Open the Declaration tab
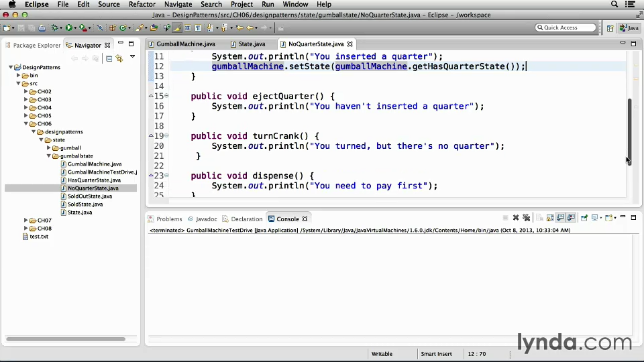The width and height of the screenshot is (644, 362). [242, 219]
